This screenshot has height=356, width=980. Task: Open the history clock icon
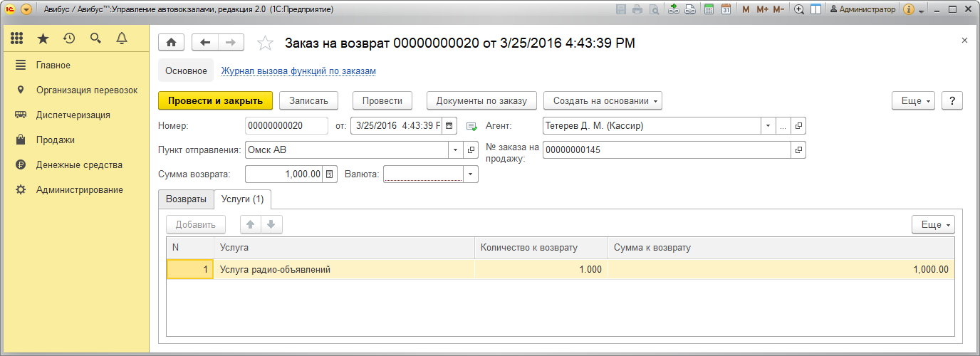coord(69,38)
